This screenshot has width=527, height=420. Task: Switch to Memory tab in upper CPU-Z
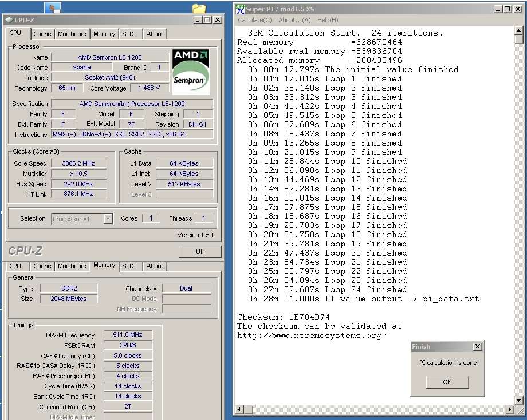[104, 34]
